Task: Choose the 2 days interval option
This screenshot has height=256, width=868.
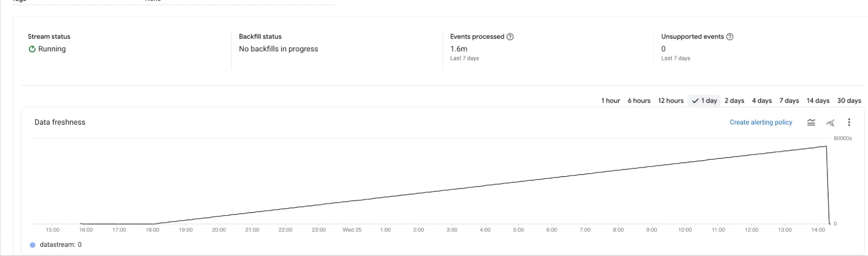Action: click(734, 100)
